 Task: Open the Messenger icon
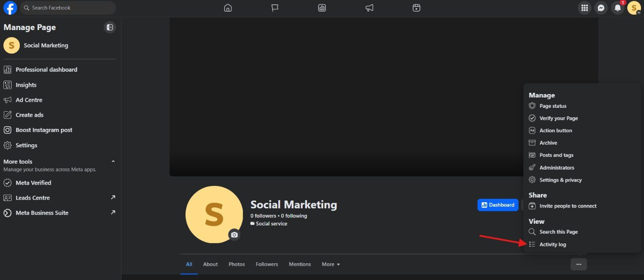[601, 8]
